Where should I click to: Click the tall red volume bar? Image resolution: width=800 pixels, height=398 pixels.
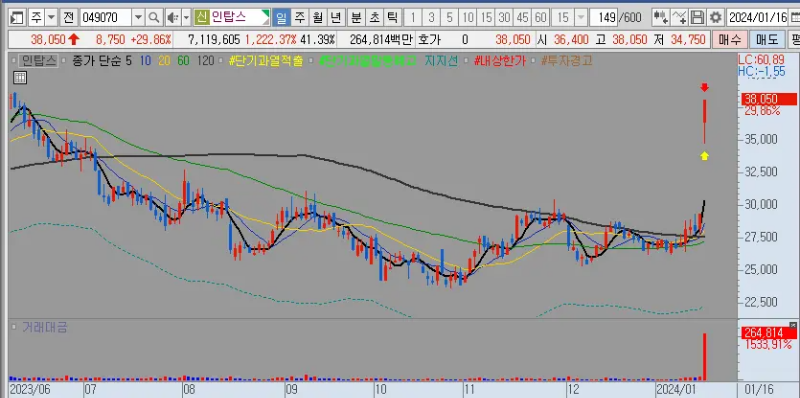705,356
